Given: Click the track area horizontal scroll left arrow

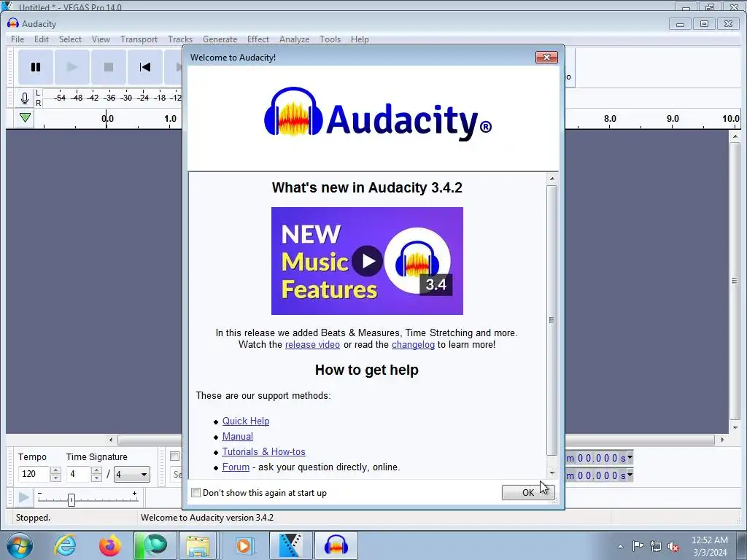Looking at the screenshot, I should [x=111, y=440].
